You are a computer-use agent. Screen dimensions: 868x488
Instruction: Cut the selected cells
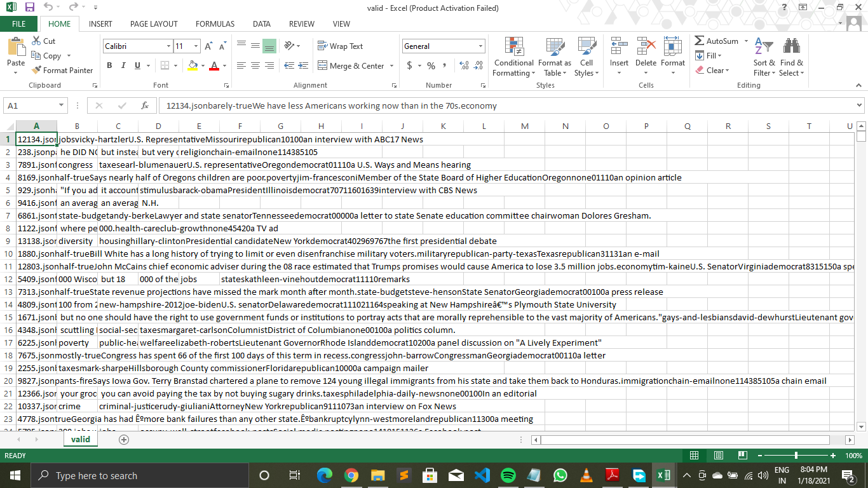pyautogui.click(x=44, y=41)
